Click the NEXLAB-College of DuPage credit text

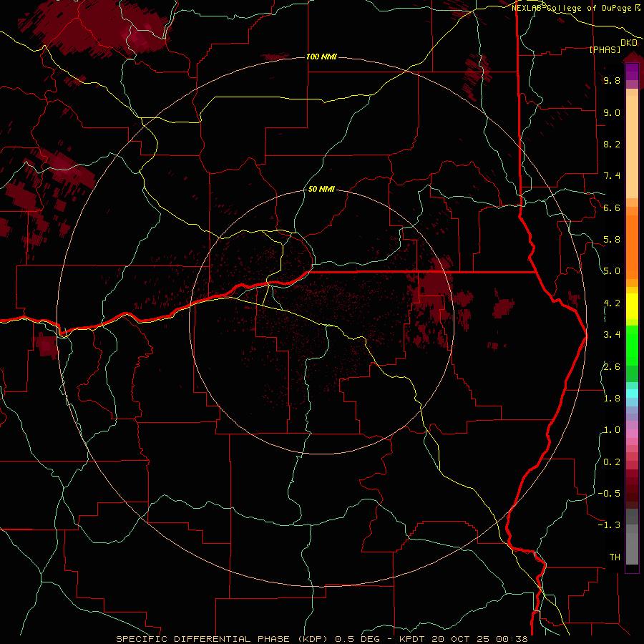point(572,8)
